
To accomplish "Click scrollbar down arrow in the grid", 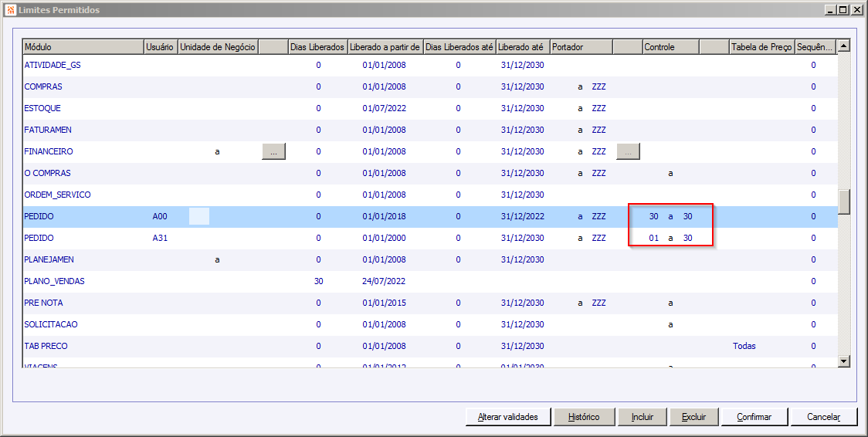I will 843,361.
